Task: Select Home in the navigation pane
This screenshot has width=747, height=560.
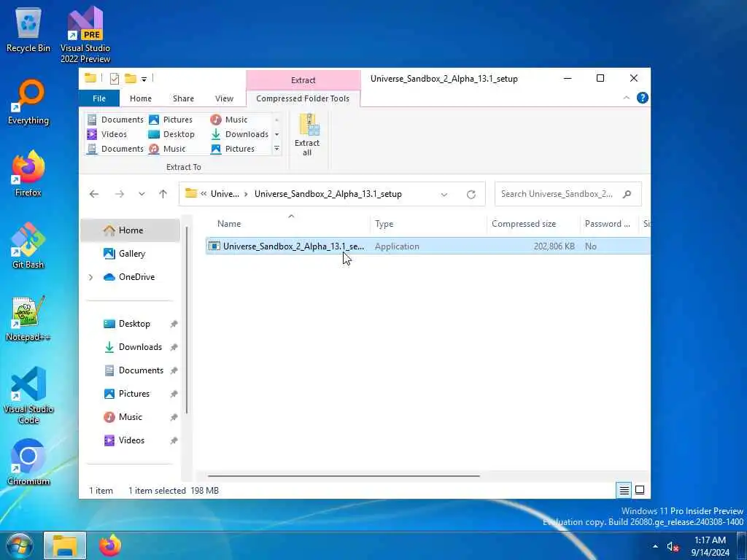Action: pos(131,230)
